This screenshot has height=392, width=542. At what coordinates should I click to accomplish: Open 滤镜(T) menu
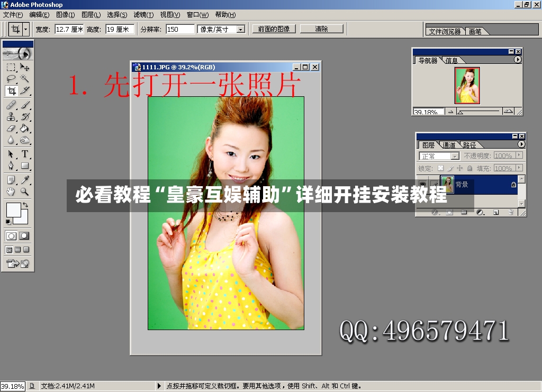[x=143, y=14]
